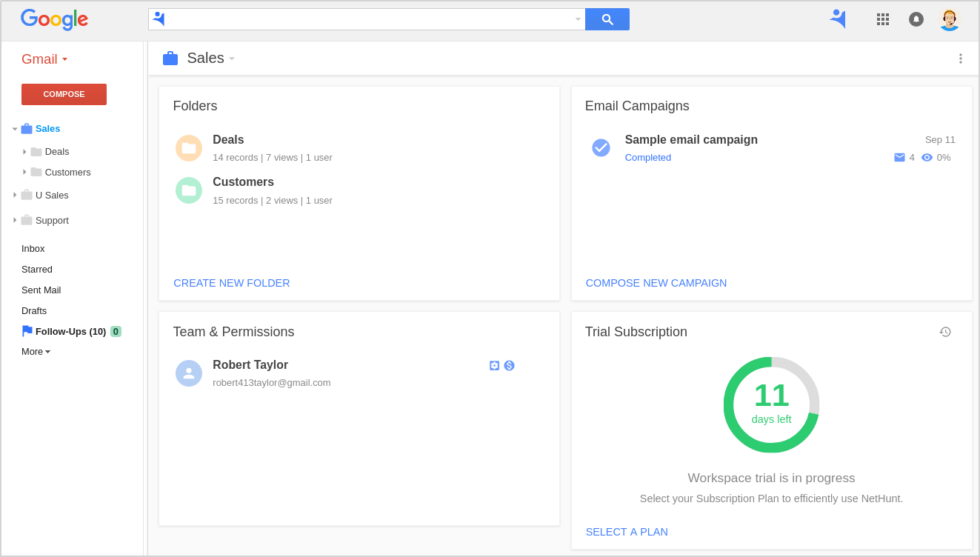Click the sidebar vertical divider scrollbar
The height and width of the screenshot is (557, 980).
[x=146, y=298]
